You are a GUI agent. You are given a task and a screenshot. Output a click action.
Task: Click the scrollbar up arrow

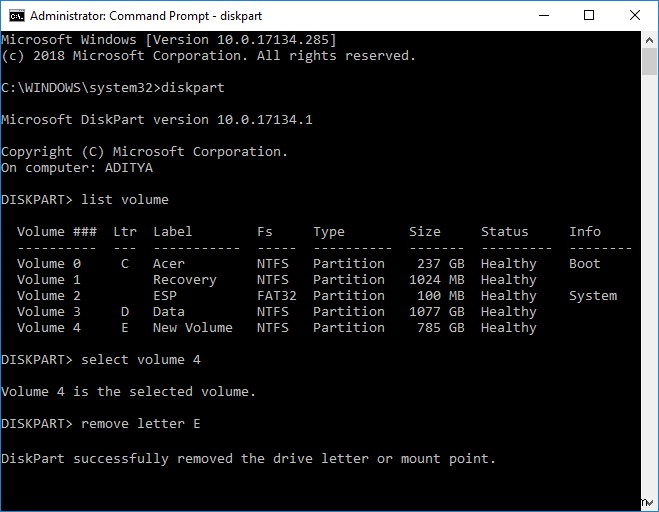(x=650, y=40)
